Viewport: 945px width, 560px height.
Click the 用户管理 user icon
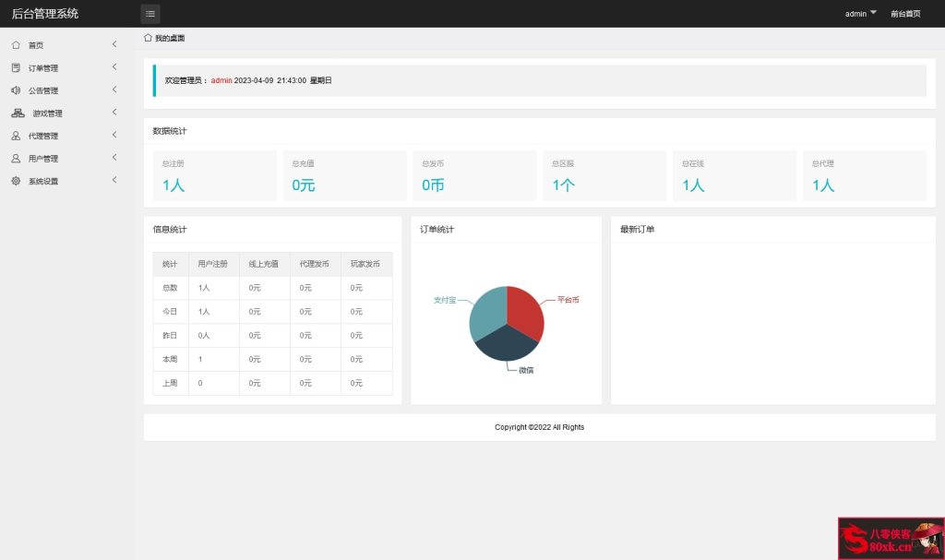16,159
